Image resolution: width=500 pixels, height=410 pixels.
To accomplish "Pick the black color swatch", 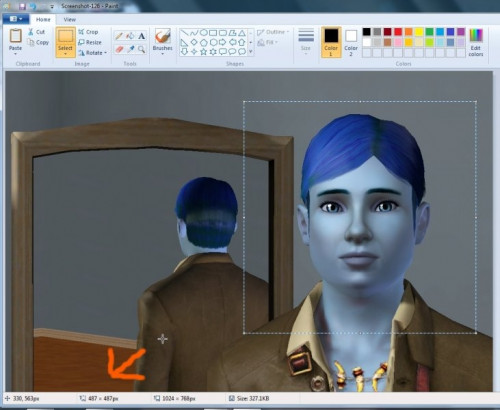I will click(366, 32).
